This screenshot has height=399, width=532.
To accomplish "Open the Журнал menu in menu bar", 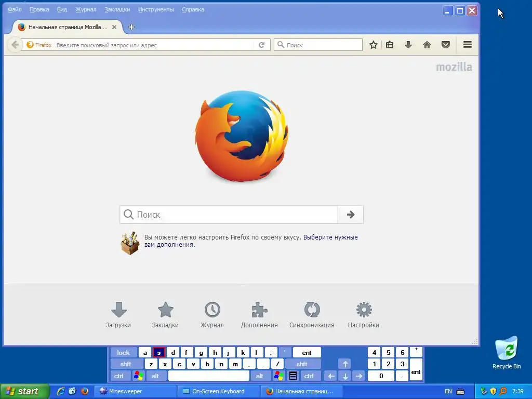I will 86,9.
